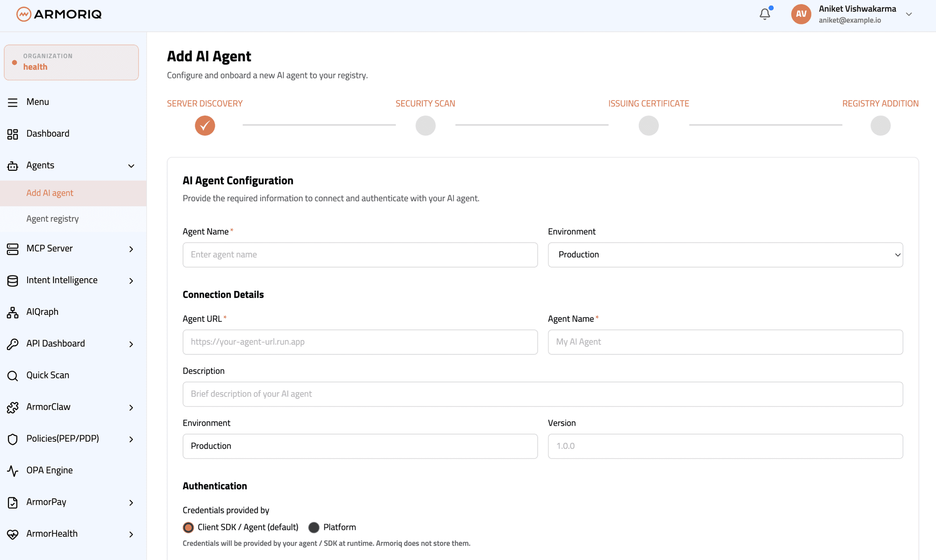Focus the Connection Details Environment Production field
936x560 pixels.
pyautogui.click(x=360, y=446)
